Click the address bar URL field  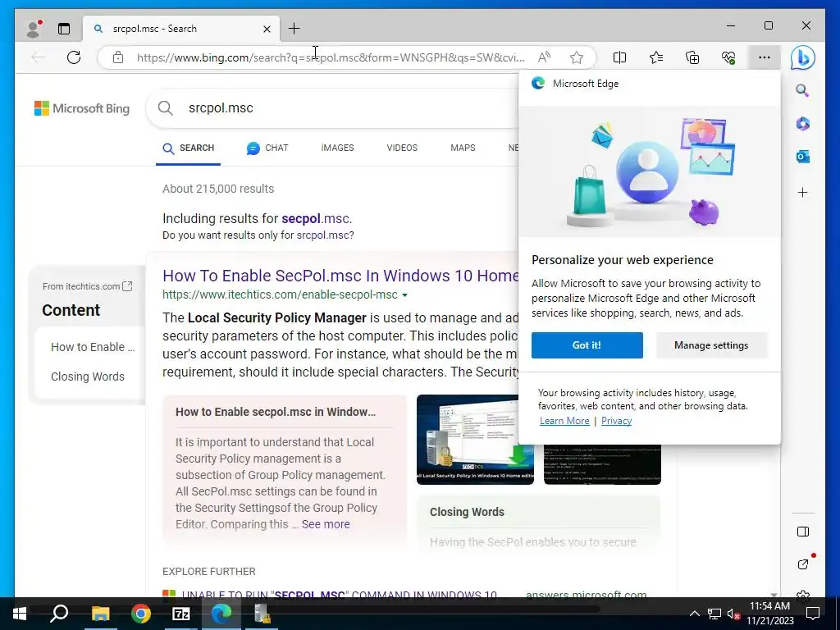pos(331,57)
